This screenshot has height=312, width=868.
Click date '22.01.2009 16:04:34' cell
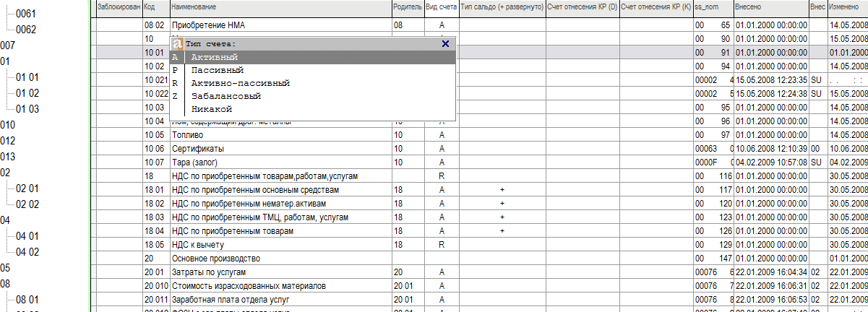(x=771, y=272)
